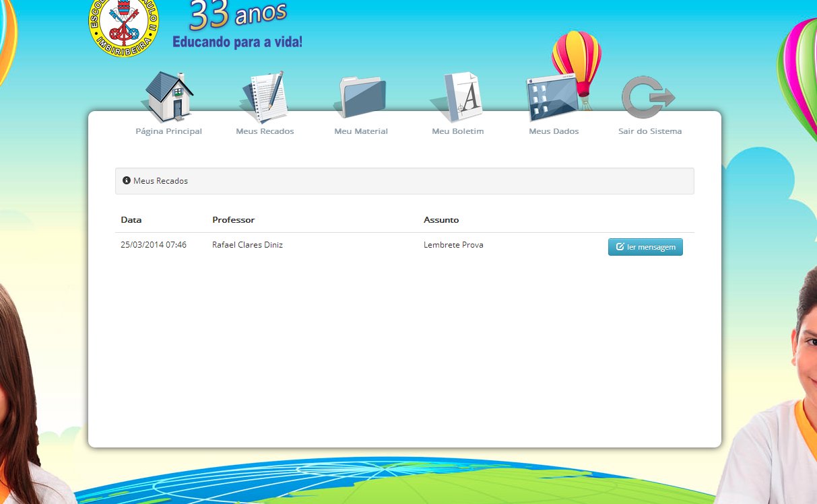The image size is (817, 504).
Task: Click the info icon beside Meus Recados
Action: [127, 181]
